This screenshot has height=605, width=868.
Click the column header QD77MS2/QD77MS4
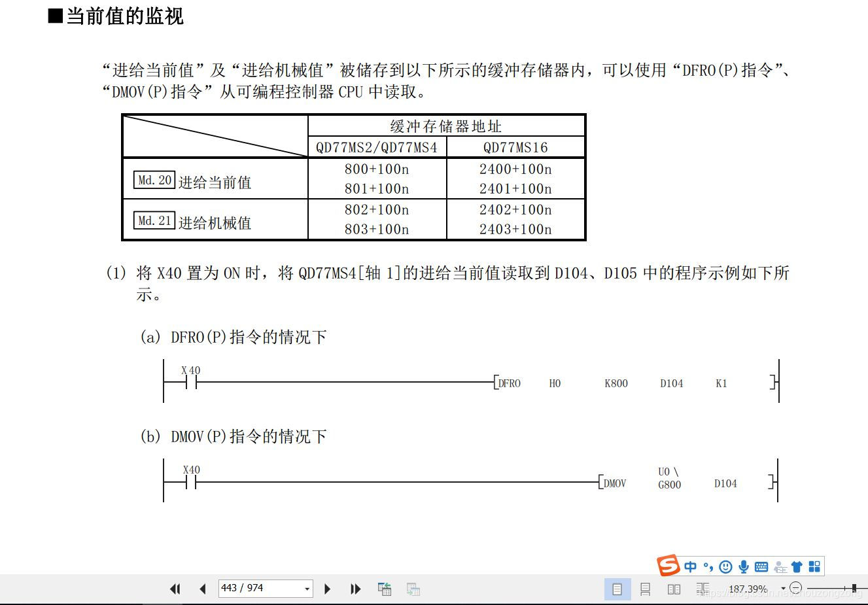pyautogui.click(x=377, y=147)
